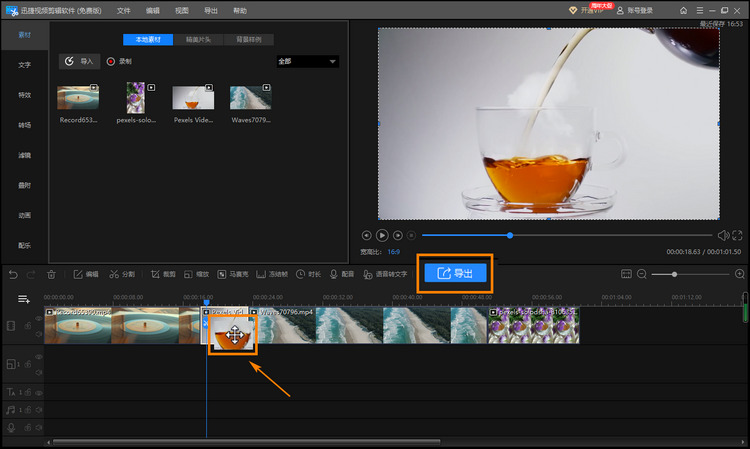Open the 素材 sidebar panel

[x=24, y=35]
